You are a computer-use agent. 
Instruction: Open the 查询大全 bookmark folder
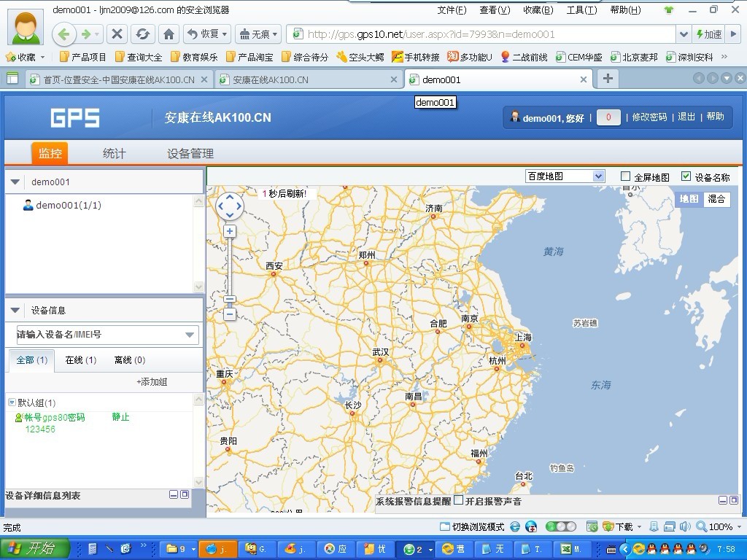pos(139,57)
